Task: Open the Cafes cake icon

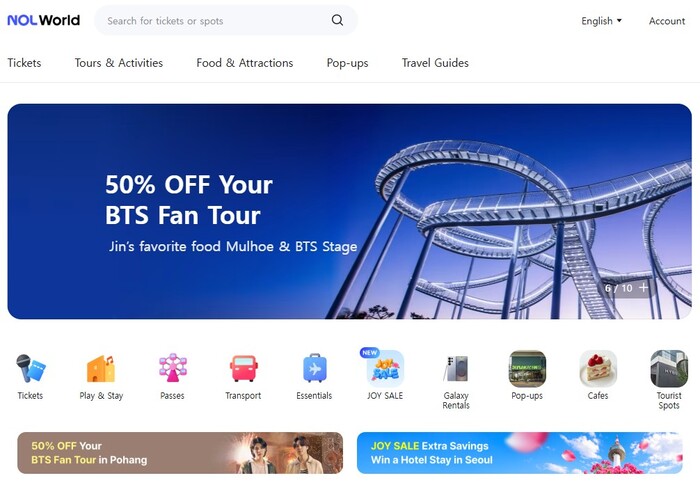Action: (598, 369)
